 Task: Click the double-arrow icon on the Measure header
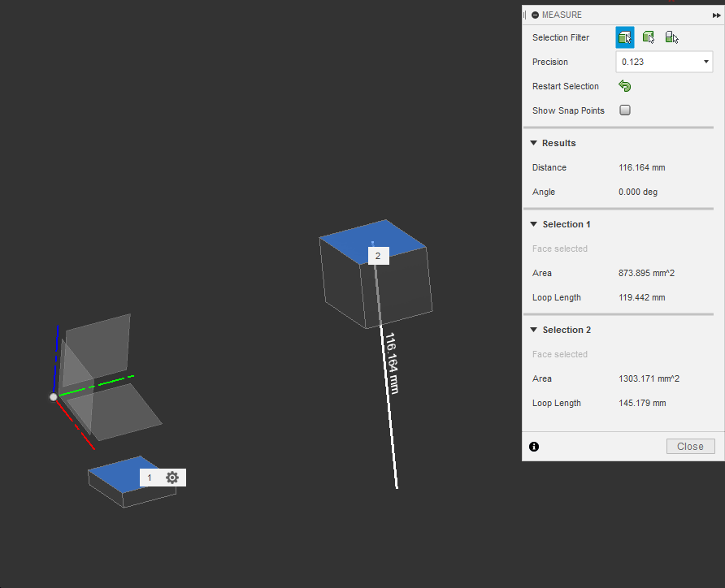point(714,14)
